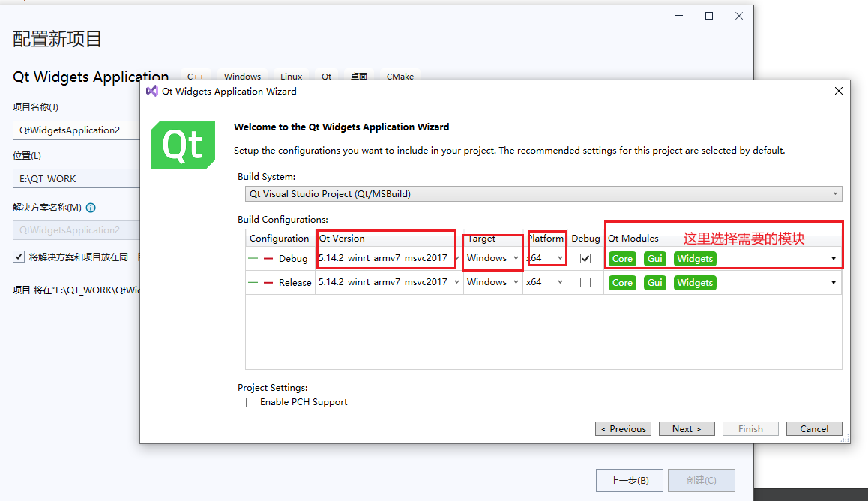Image resolution: width=868 pixels, height=501 pixels.
Task: Click the red minus icon in the Release row
Action: point(268,282)
